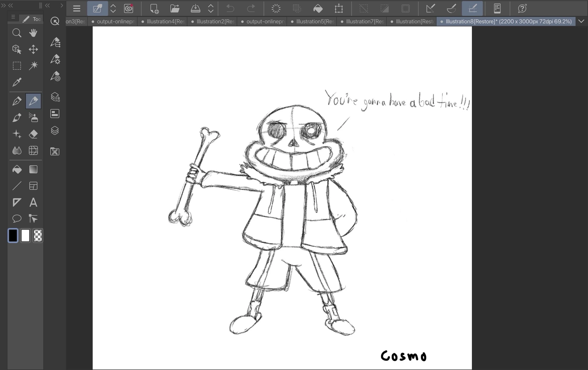The width and height of the screenshot is (588, 370).
Task: Open the main hamburger menu
Action: click(76, 9)
